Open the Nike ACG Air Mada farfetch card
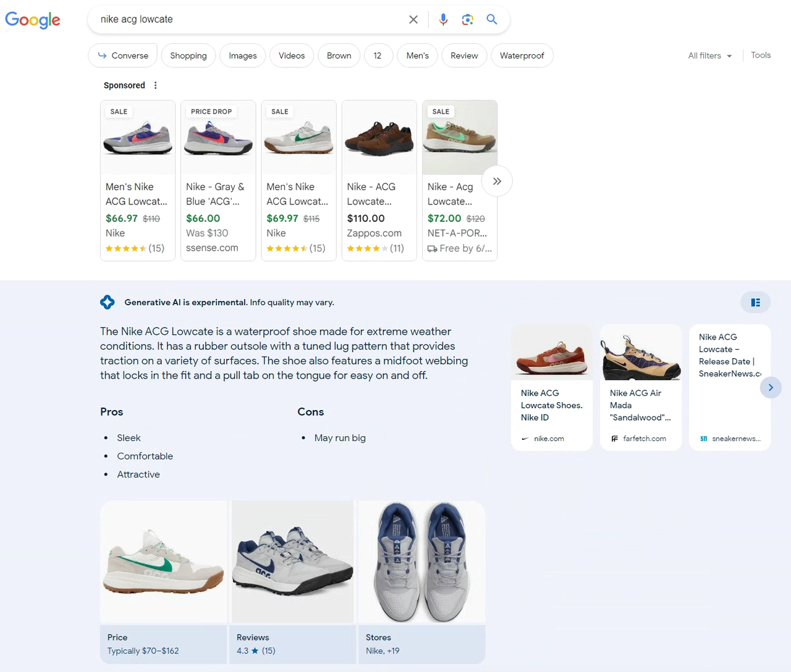The width and height of the screenshot is (791, 672). (641, 387)
